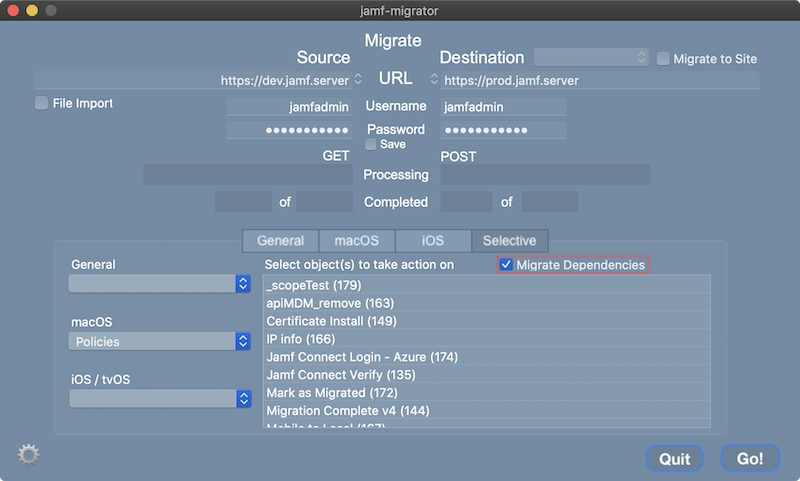Open the macOS Policies dropdown
800x481 pixels.
[x=160, y=341]
